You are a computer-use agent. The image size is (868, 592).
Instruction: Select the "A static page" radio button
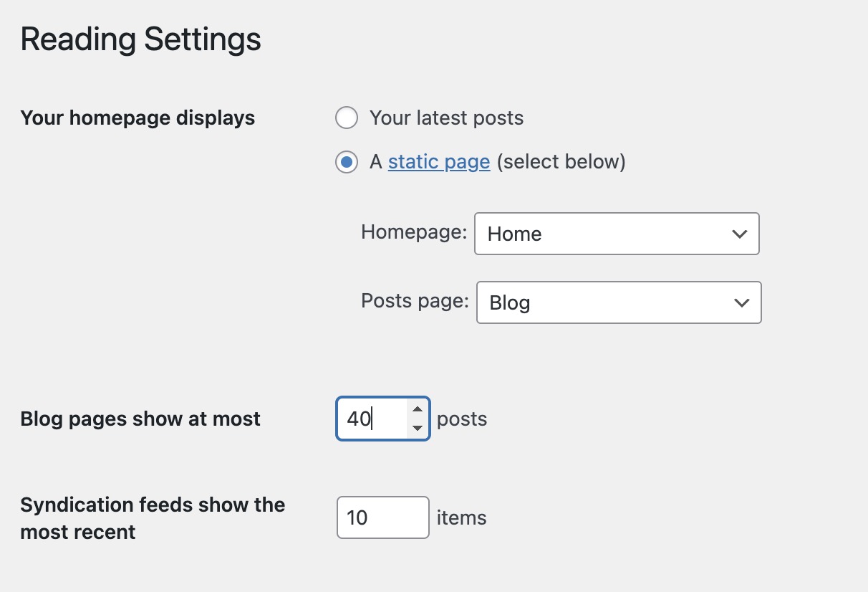point(347,163)
